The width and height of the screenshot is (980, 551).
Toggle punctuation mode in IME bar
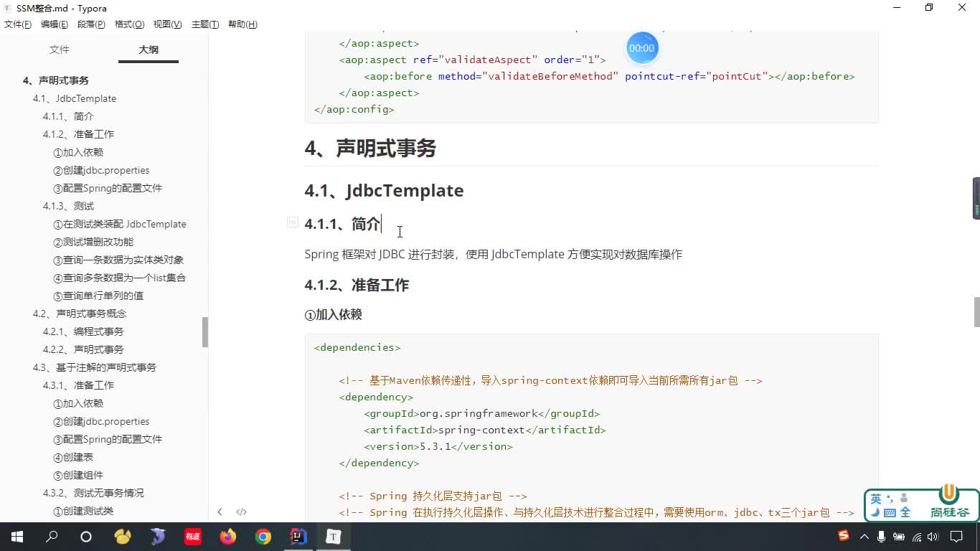(x=890, y=499)
